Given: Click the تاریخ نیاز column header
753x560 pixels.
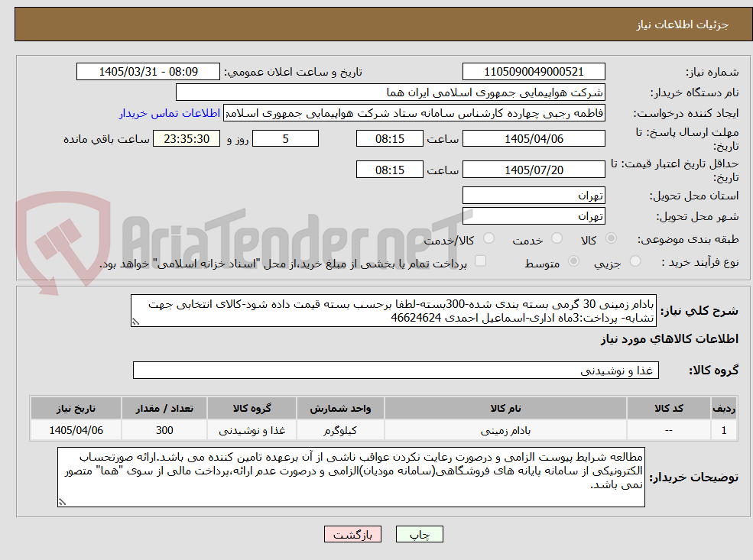Looking at the screenshot, I should (x=76, y=409).
